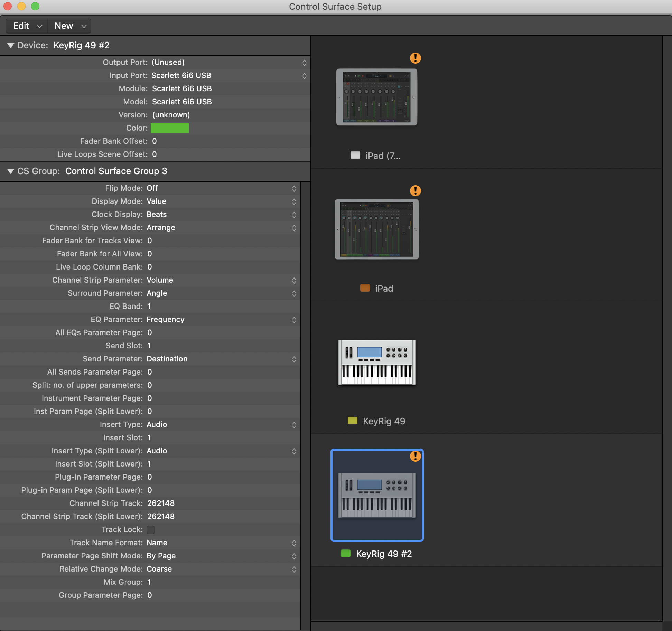Viewport: 672px width, 631px height.
Task: Click warning badge on KeyRig 49 #2
Action: click(415, 456)
